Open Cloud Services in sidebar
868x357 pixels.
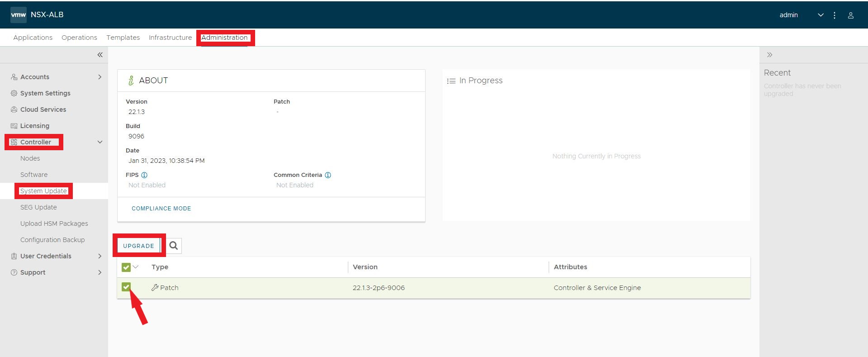point(43,109)
